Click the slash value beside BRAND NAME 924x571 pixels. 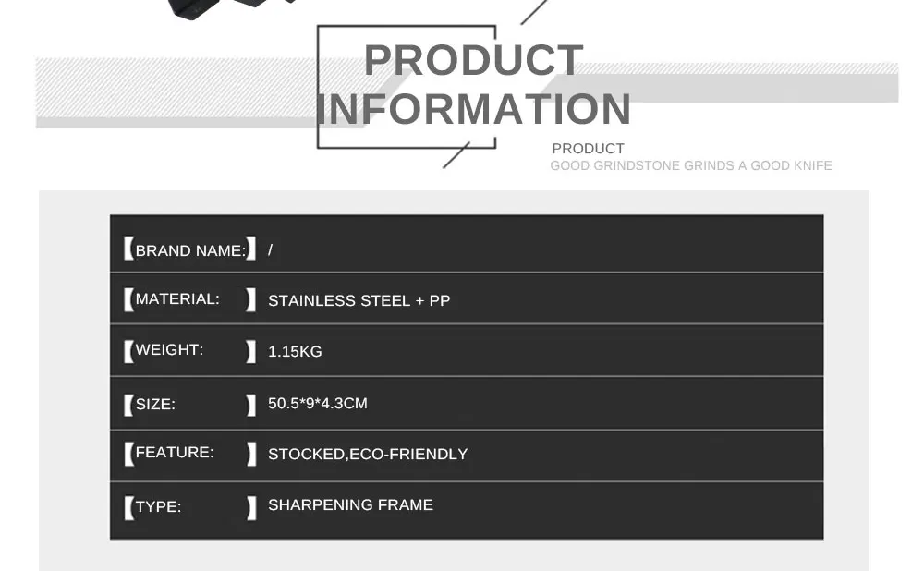pyautogui.click(x=271, y=249)
